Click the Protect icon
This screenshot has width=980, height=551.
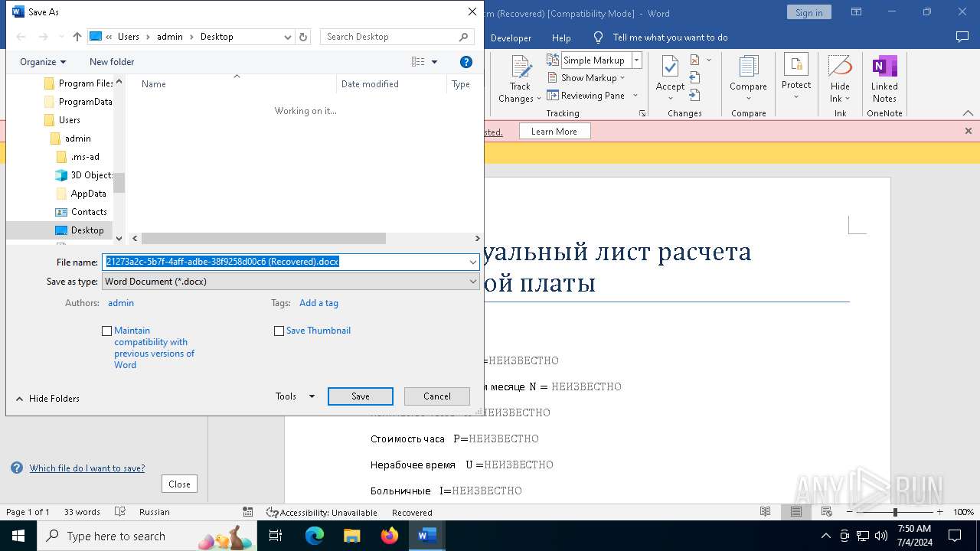(x=796, y=65)
